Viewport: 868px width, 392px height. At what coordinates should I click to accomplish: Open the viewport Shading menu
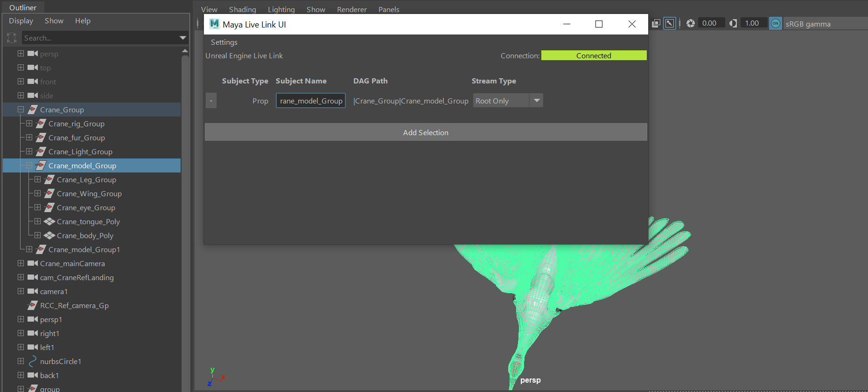[x=243, y=9]
